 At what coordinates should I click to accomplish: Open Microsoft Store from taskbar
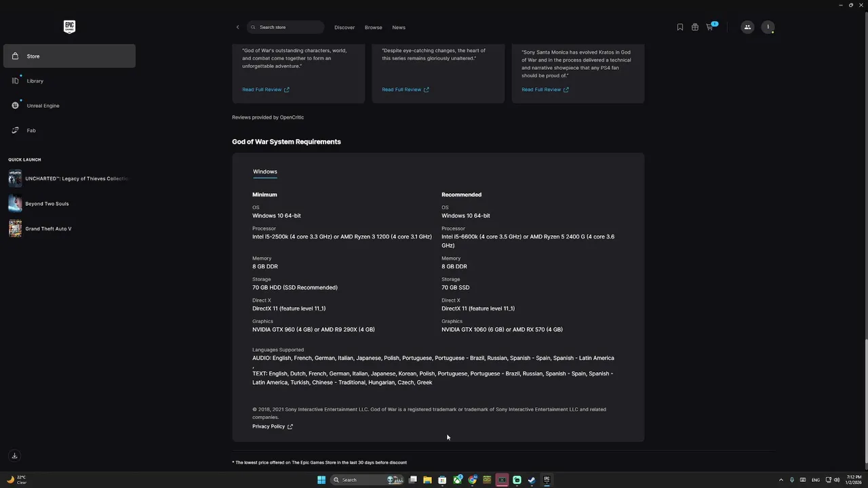coord(442,480)
